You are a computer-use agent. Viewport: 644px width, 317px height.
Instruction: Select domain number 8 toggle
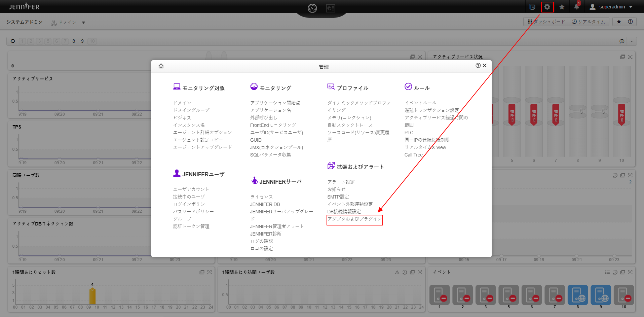click(74, 41)
